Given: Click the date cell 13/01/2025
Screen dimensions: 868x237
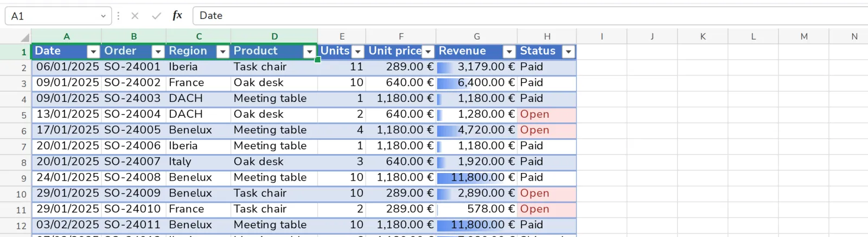Looking at the screenshot, I should point(67,114).
